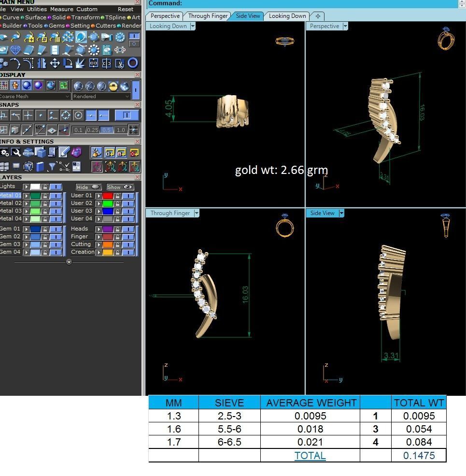The image size is (466, 476).
Task: Open the Perspective viewport dropdown arrow
Action: click(x=345, y=26)
